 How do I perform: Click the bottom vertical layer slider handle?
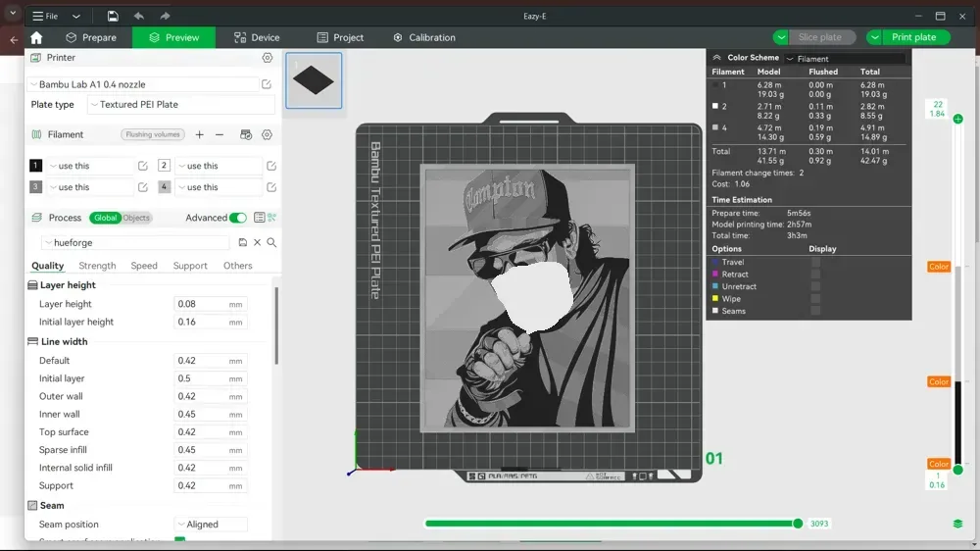[x=957, y=469]
